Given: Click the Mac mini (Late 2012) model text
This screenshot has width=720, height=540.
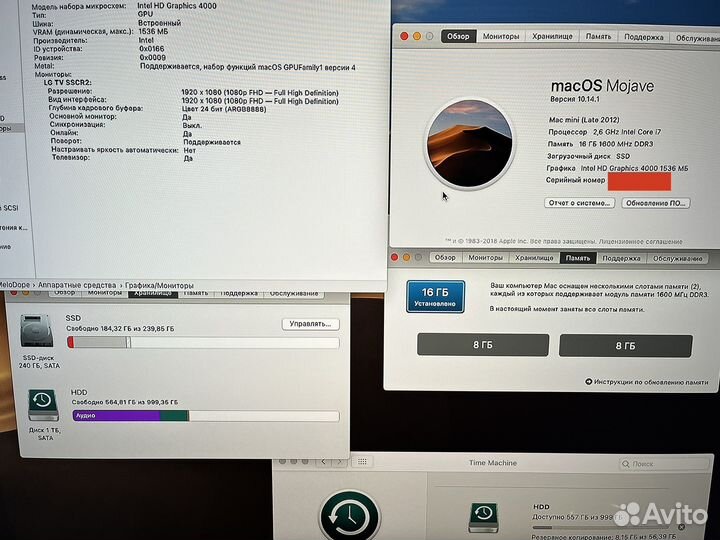Looking at the screenshot, I should (x=584, y=119).
